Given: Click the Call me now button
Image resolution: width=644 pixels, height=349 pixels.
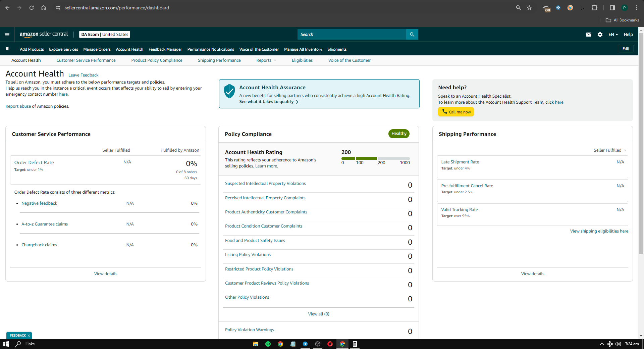Looking at the screenshot, I should (456, 112).
